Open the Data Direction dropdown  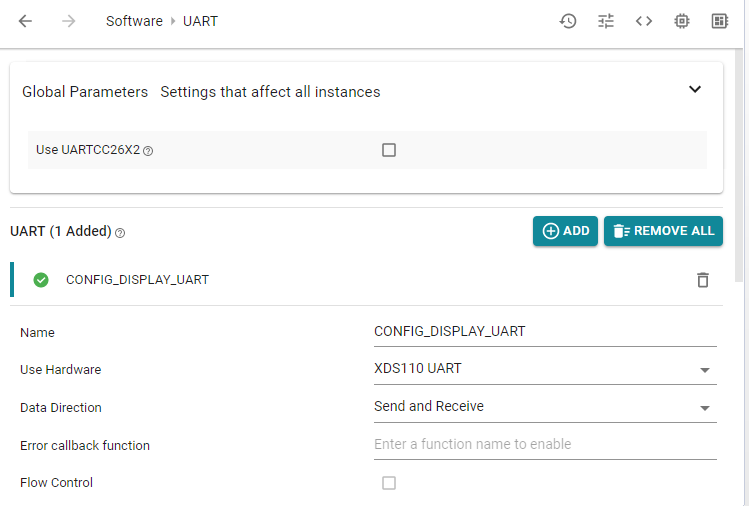545,407
